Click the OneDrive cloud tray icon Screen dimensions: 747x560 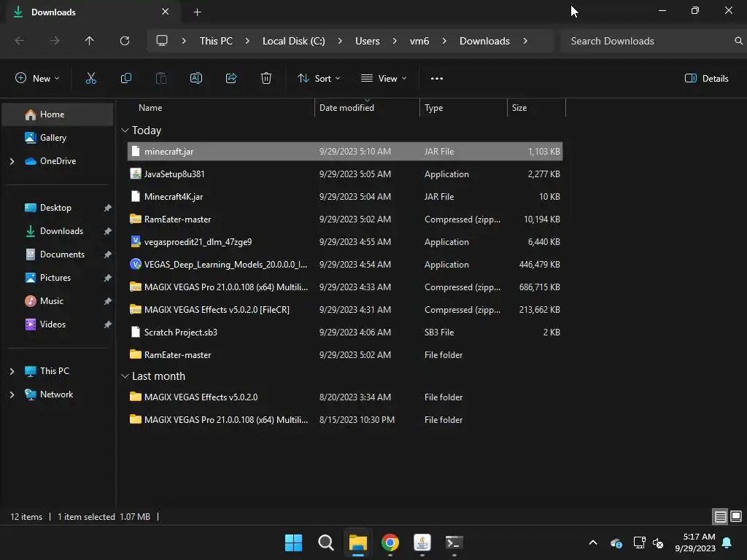616,542
